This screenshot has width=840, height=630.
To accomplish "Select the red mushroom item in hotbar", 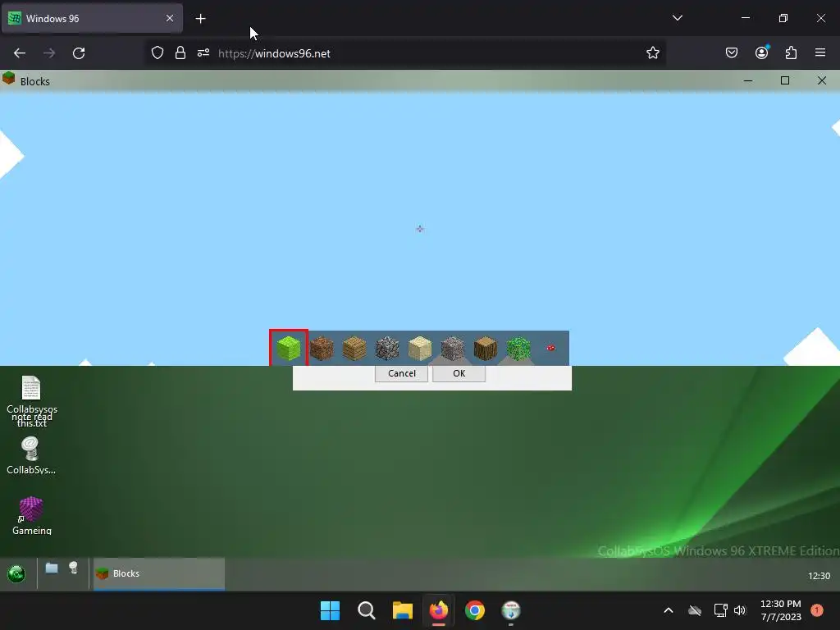I will 550,348.
